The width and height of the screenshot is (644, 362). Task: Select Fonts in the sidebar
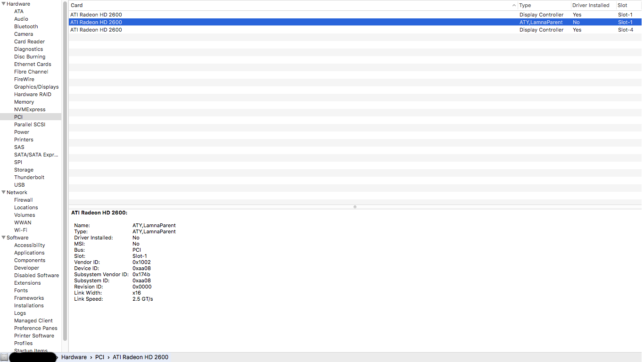[x=21, y=290]
